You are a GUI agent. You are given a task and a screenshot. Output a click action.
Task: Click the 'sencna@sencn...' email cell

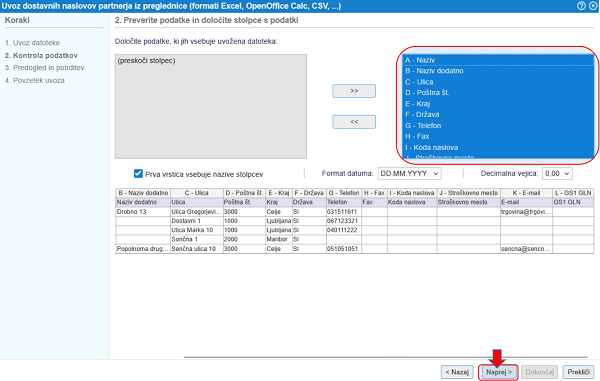point(526,249)
